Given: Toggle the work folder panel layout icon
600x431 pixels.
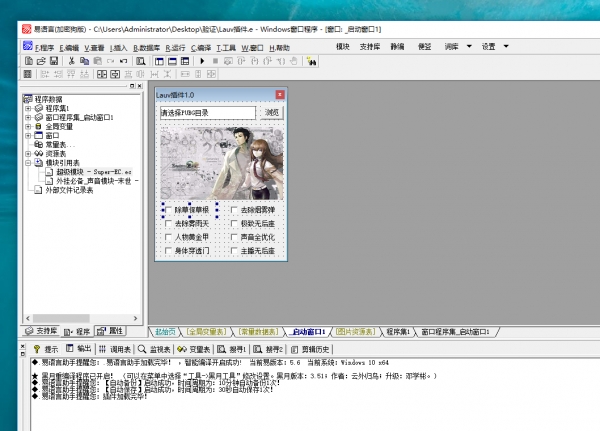Looking at the screenshot, I should (x=159, y=61).
